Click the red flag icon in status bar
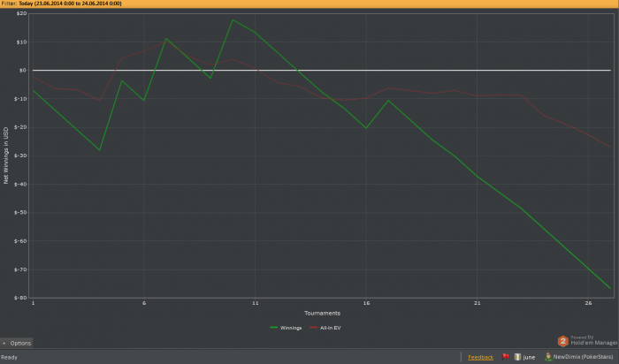This screenshot has height=364, width=619. 505,357
